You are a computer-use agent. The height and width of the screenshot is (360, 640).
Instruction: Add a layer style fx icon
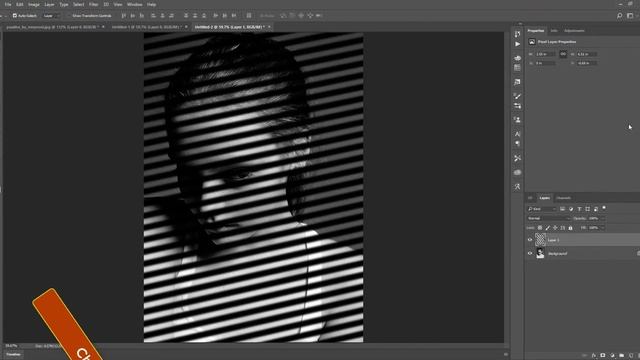tap(594, 356)
